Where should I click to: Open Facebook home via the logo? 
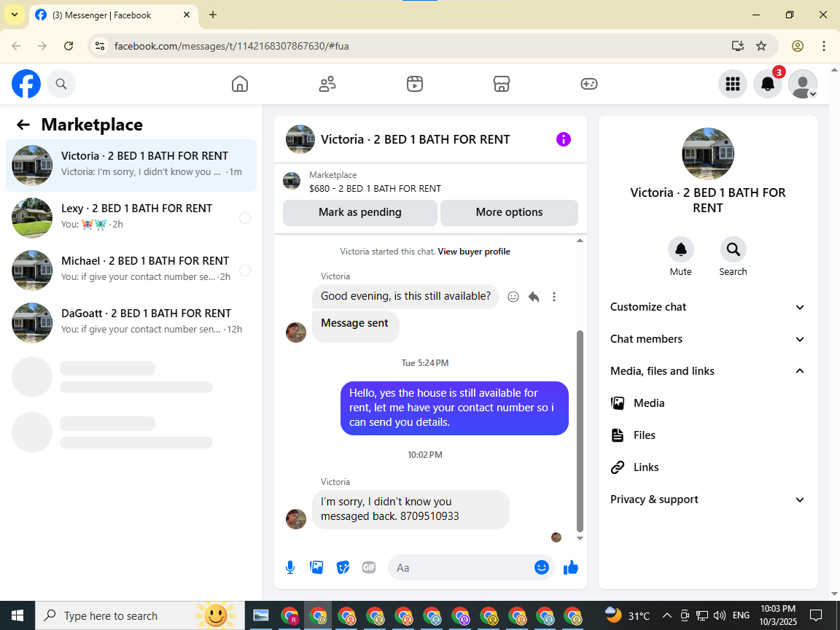(x=26, y=84)
